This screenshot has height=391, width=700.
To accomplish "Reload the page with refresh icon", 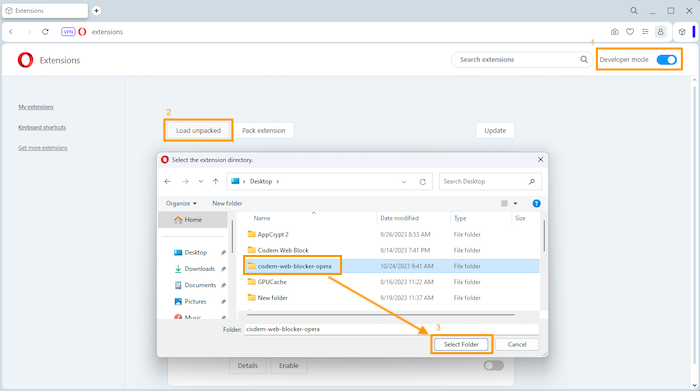I will (x=45, y=32).
